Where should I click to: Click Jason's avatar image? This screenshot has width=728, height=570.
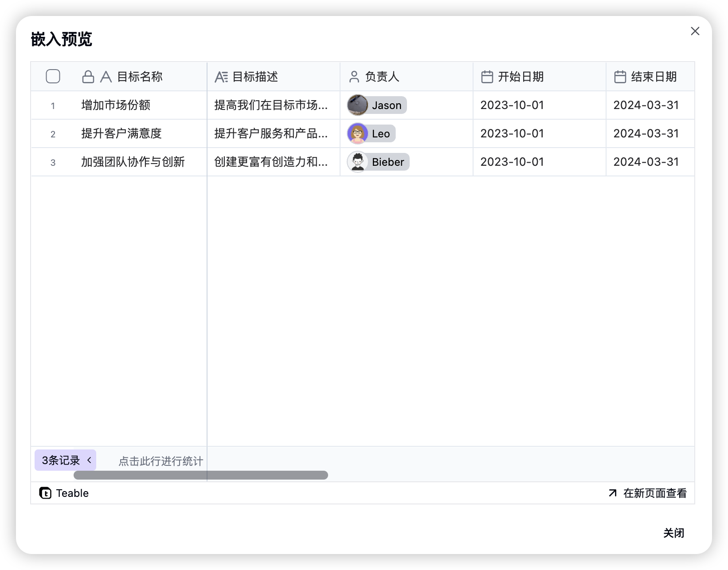[357, 105]
